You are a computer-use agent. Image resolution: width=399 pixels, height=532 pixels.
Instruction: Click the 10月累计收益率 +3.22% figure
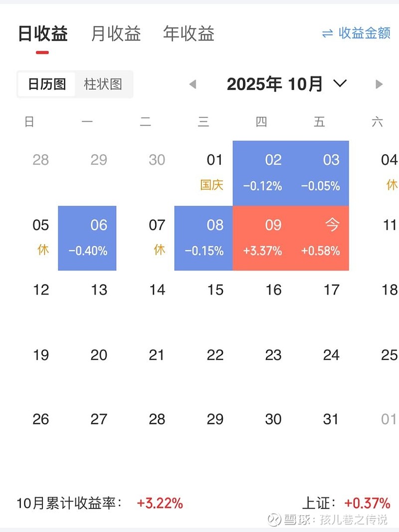coord(160,503)
